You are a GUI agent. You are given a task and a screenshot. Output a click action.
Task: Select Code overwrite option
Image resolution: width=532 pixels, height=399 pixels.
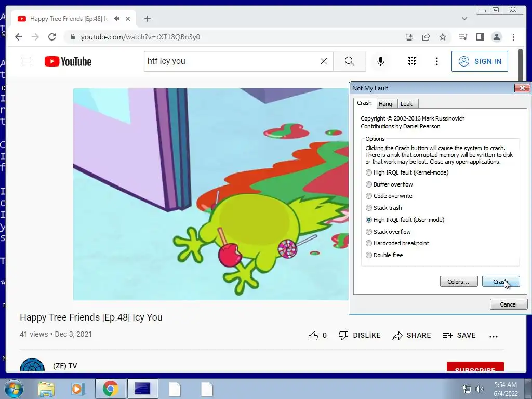click(389, 196)
